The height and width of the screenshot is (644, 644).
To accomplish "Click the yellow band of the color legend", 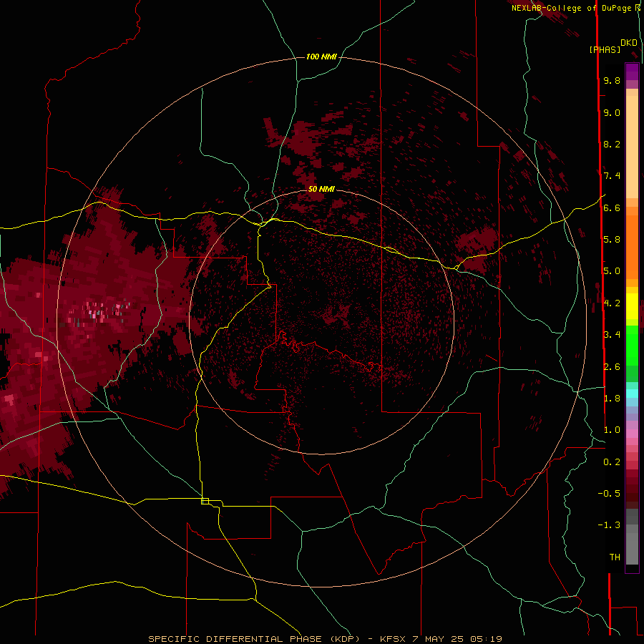I will (x=632, y=306).
